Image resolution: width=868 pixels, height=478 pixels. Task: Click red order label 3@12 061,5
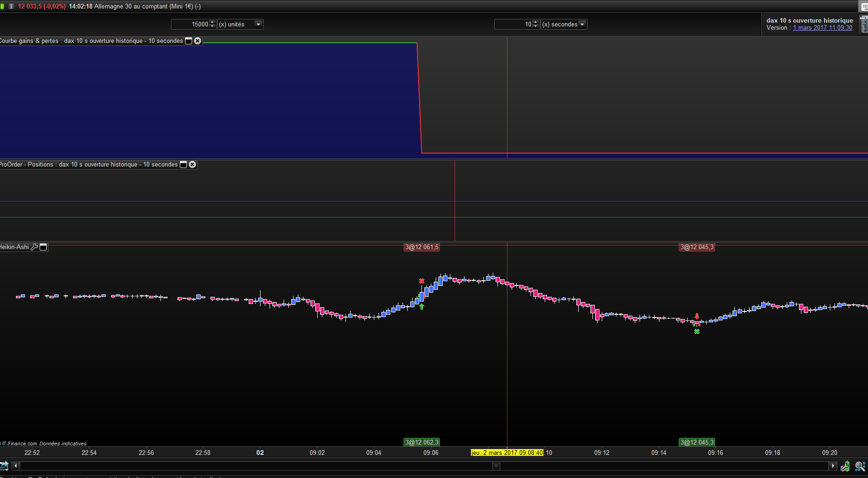coord(422,247)
